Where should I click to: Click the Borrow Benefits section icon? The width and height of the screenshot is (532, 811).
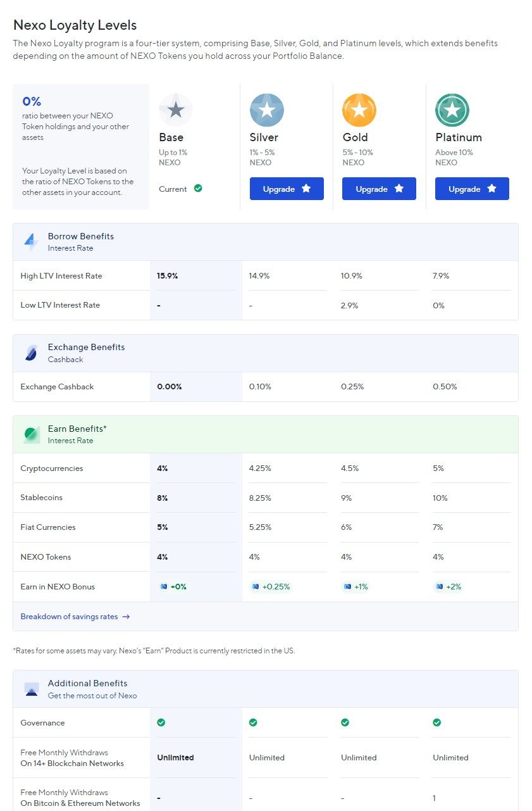click(x=31, y=241)
